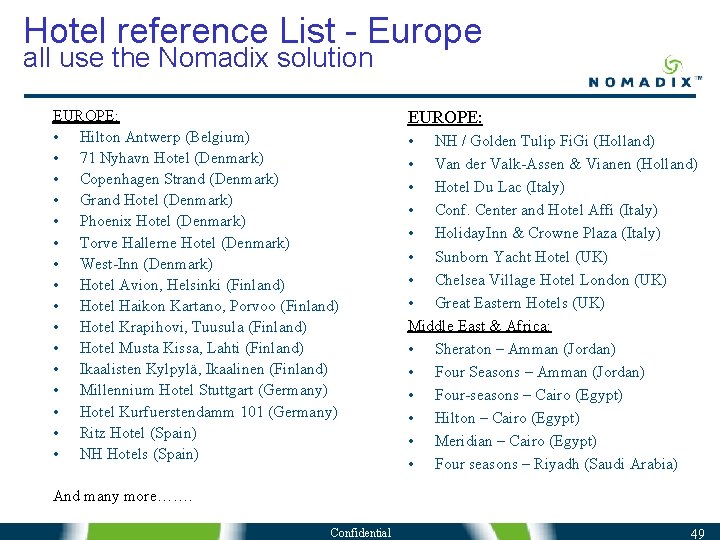Select left column 'EUROPE:' heading
720x540 pixels.
86,116
